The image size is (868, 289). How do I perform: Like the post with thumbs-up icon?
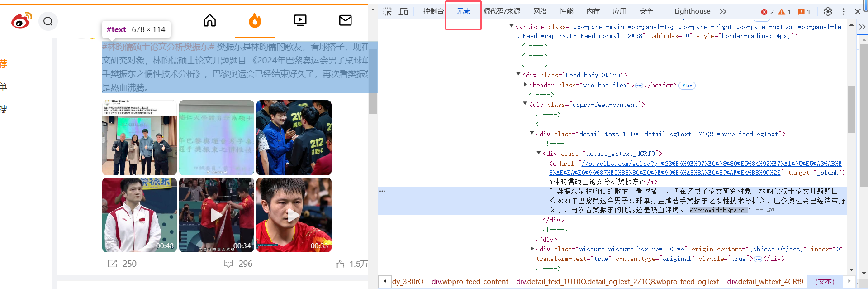340,264
